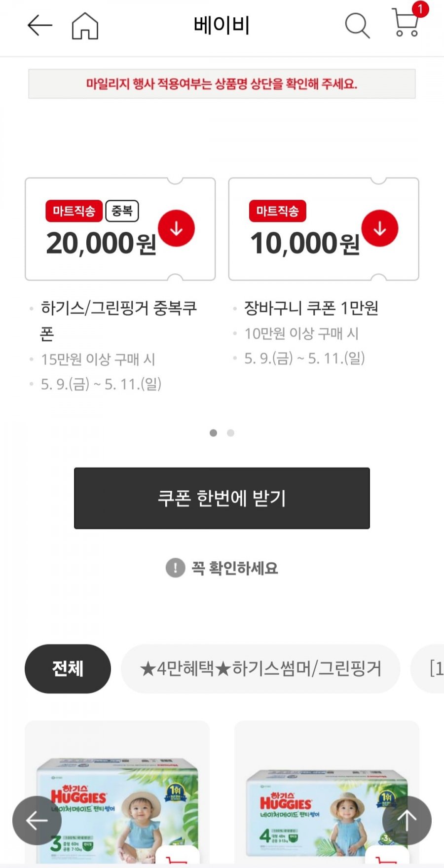Tap floating scroll-to-top arrow button
444x868 pixels.
407,820
